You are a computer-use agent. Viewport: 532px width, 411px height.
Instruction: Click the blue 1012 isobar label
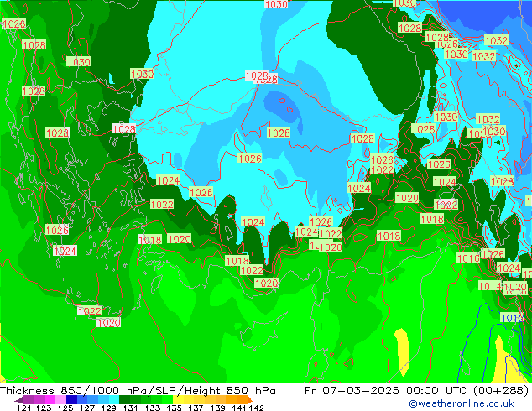click(x=512, y=318)
